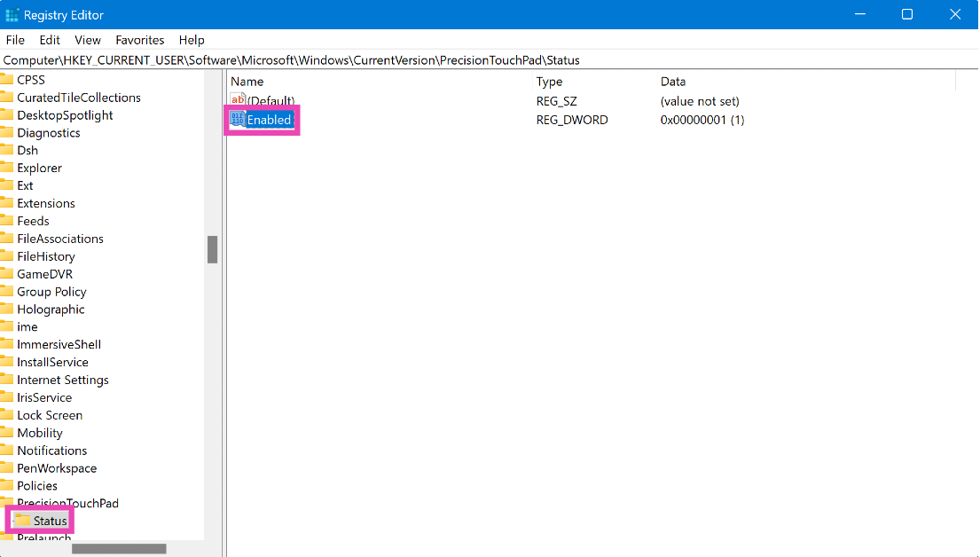Click the Status key folder icon
This screenshot has height=557, width=980.
25,521
